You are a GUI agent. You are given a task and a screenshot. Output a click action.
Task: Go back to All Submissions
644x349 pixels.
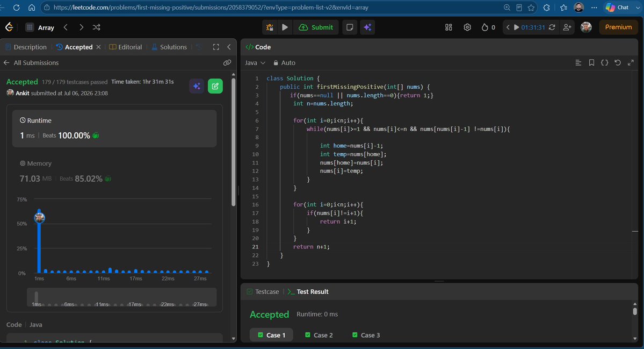pyautogui.click(x=31, y=62)
